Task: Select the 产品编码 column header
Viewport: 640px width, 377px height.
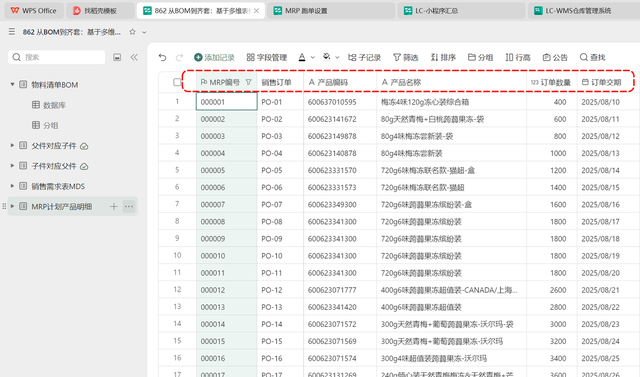Action: 340,82
